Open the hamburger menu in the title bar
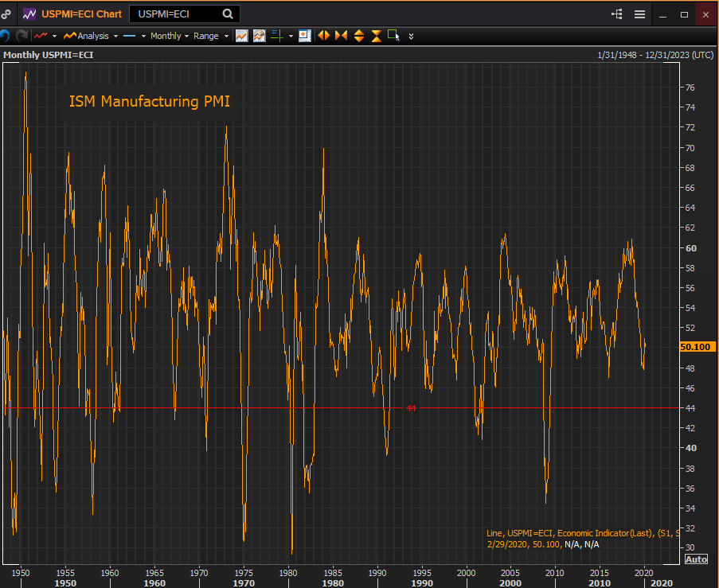 [639, 14]
